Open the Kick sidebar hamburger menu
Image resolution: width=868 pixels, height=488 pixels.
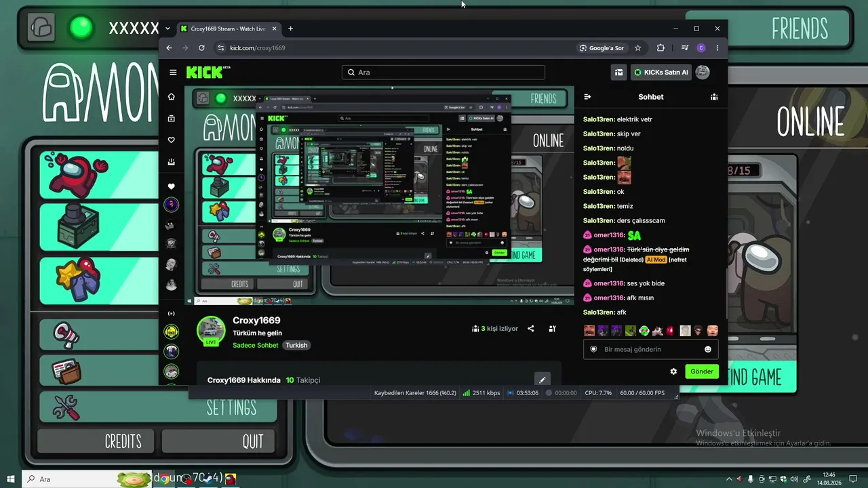(173, 73)
